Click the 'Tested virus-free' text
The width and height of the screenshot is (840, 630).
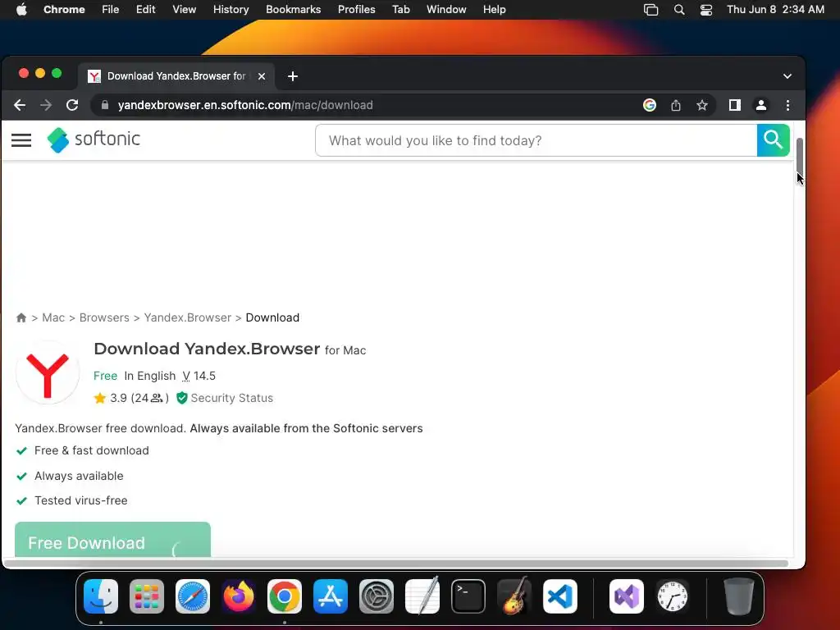81,500
